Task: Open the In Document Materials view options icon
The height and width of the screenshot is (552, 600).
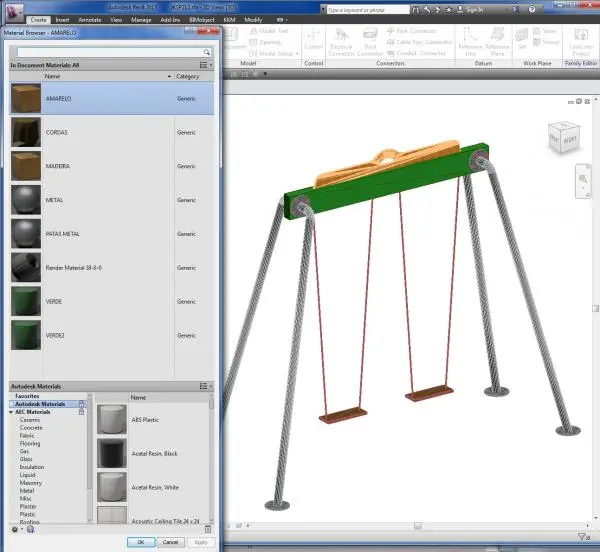Action: click(205, 65)
